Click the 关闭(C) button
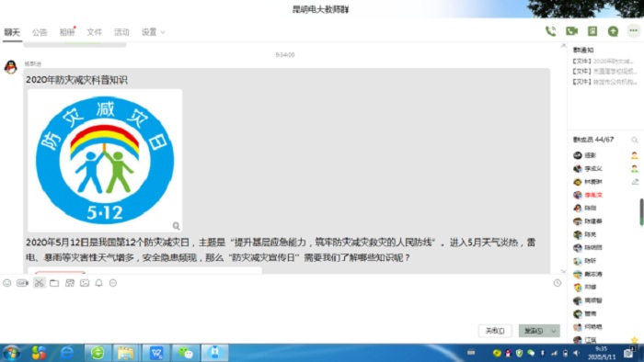The height and width of the screenshot is (362, 644). pos(495,331)
